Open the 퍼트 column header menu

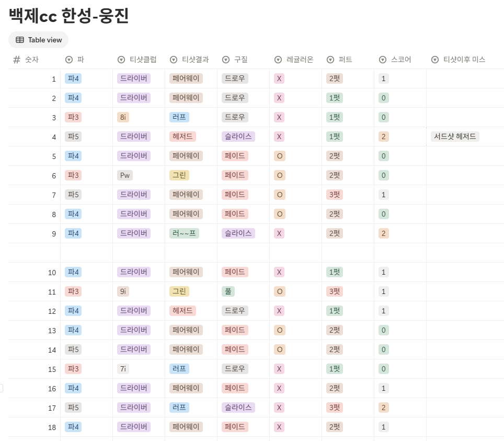[x=348, y=60]
